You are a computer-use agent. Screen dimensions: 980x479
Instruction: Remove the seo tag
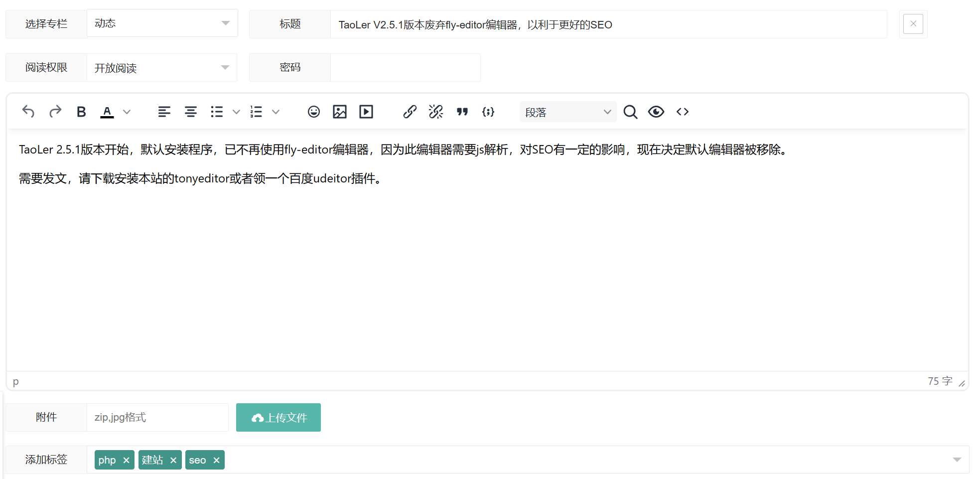click(216, 460)
